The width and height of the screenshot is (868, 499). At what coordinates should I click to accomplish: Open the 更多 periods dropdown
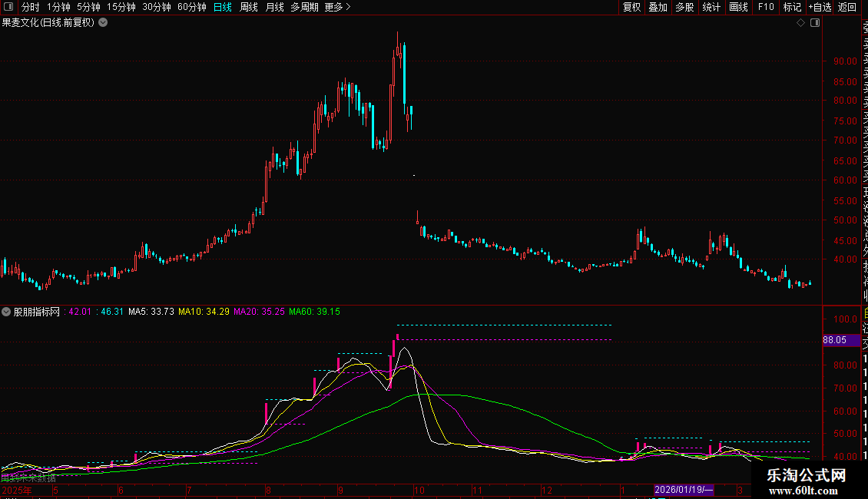point(337,7)
